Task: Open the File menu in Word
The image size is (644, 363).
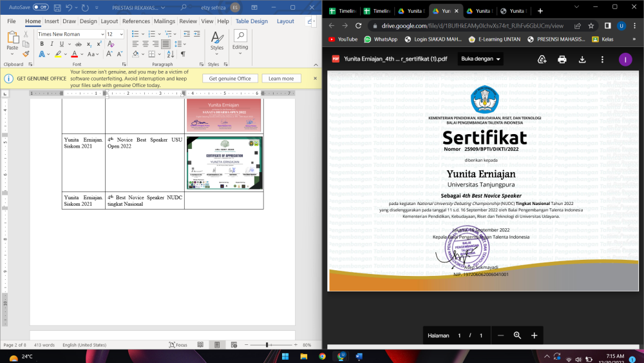Action: tap(12, 21)
